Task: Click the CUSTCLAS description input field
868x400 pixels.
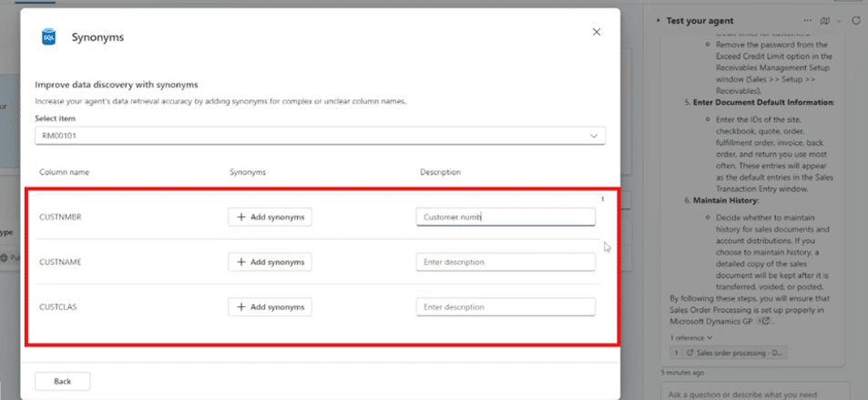Action: (505, 307)
